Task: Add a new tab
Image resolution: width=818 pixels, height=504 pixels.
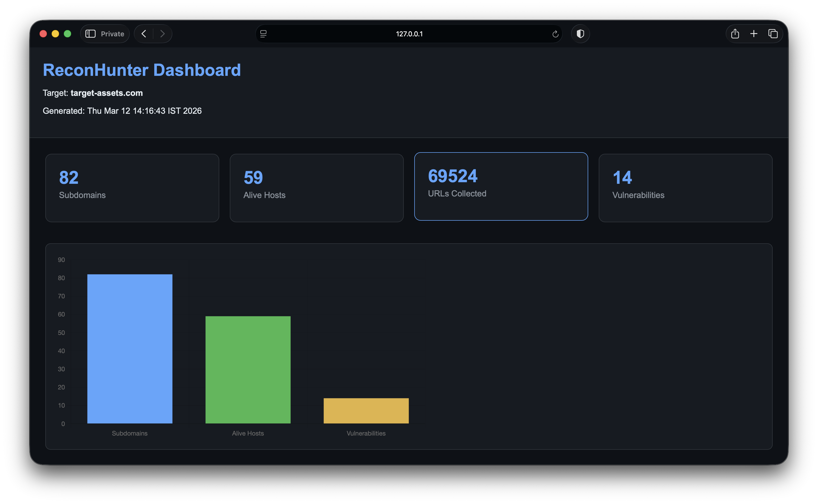Action: coord(754,34)
